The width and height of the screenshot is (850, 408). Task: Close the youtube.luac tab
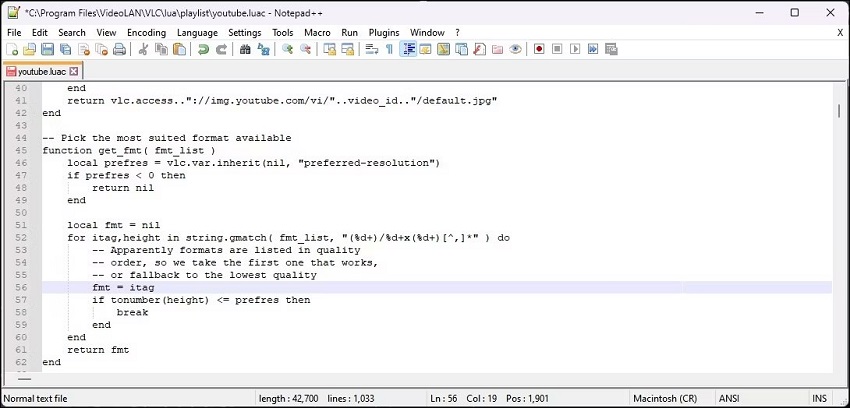[x=74, y=71]
